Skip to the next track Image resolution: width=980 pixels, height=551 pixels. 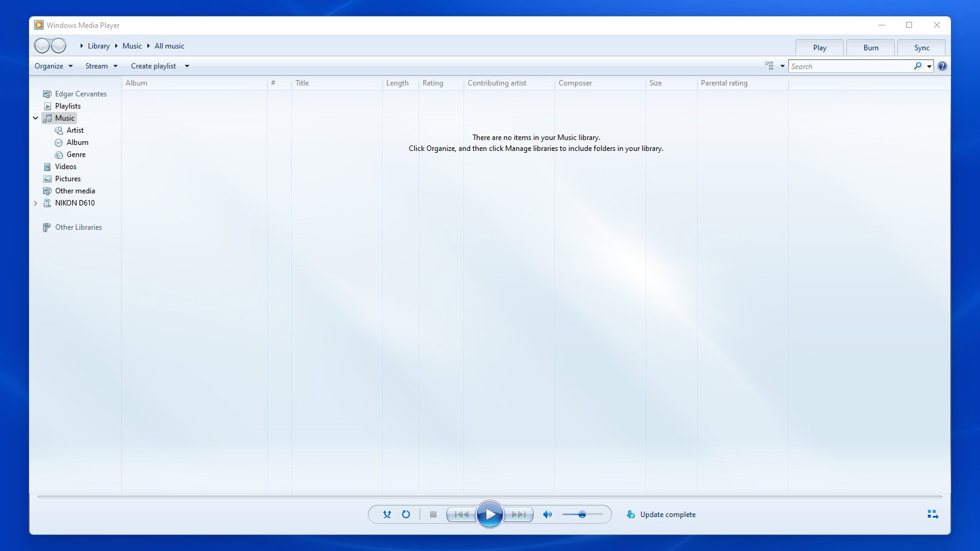(519, 515)
